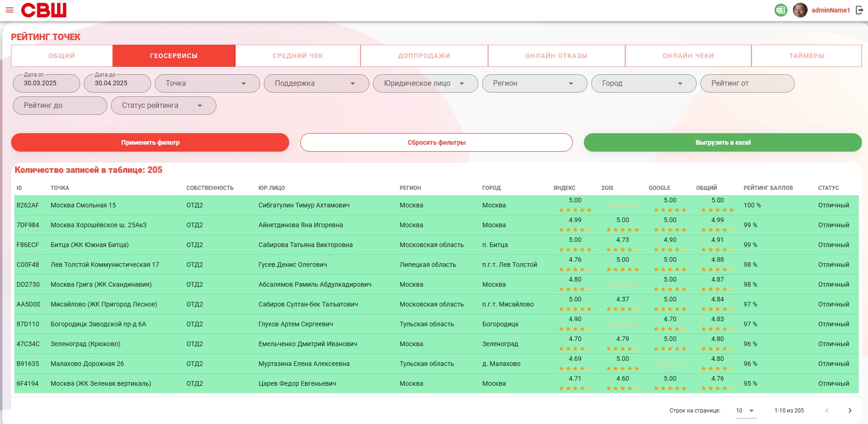Switch to the Таймеры tab
The image size is (868, 424).
(x=806, y=56)
